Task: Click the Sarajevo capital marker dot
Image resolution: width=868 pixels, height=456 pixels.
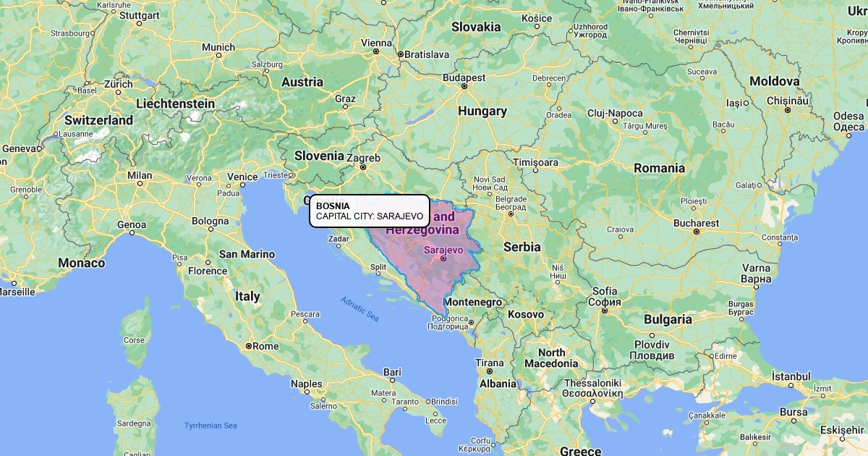Action: pyautogui.click(x=443, y=258)
